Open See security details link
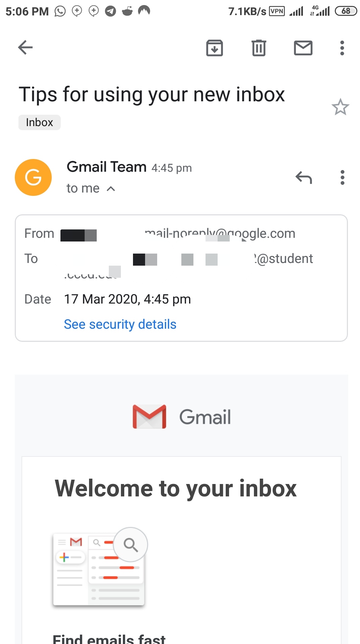The height and width of the screenshot is (644, 360). click(120, 324)
